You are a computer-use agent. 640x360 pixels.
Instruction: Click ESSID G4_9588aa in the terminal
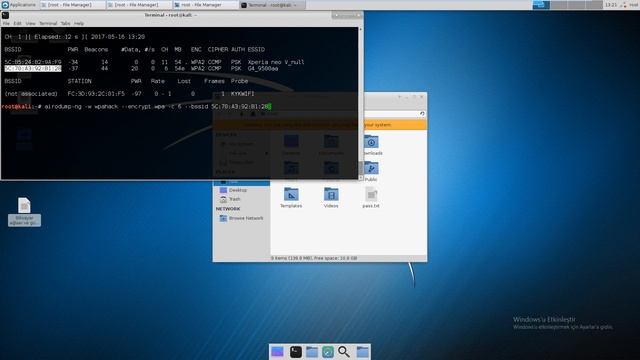click(x=263, y=69)
